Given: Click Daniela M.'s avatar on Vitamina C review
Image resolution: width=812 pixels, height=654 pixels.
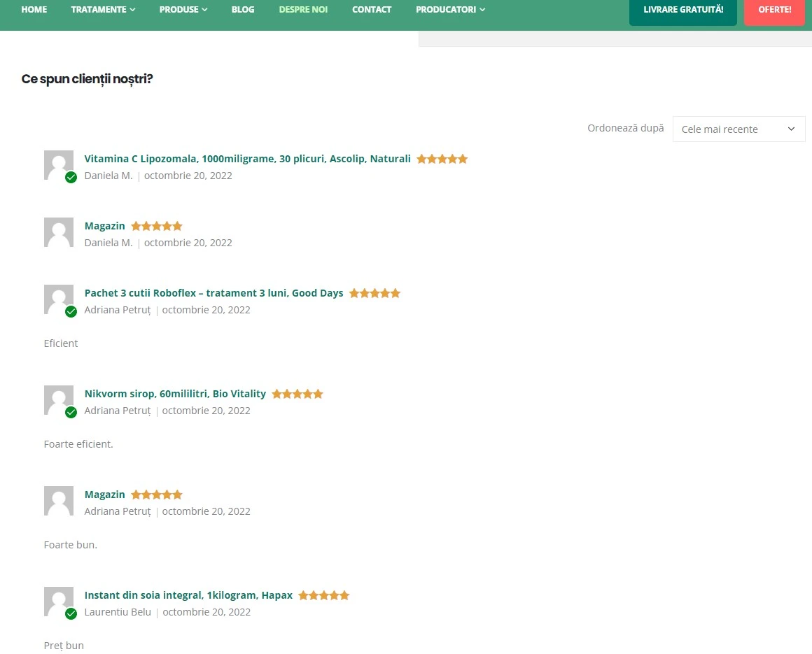Looking at the screenshot, I should pyautogui.click(x=58, y=164).
